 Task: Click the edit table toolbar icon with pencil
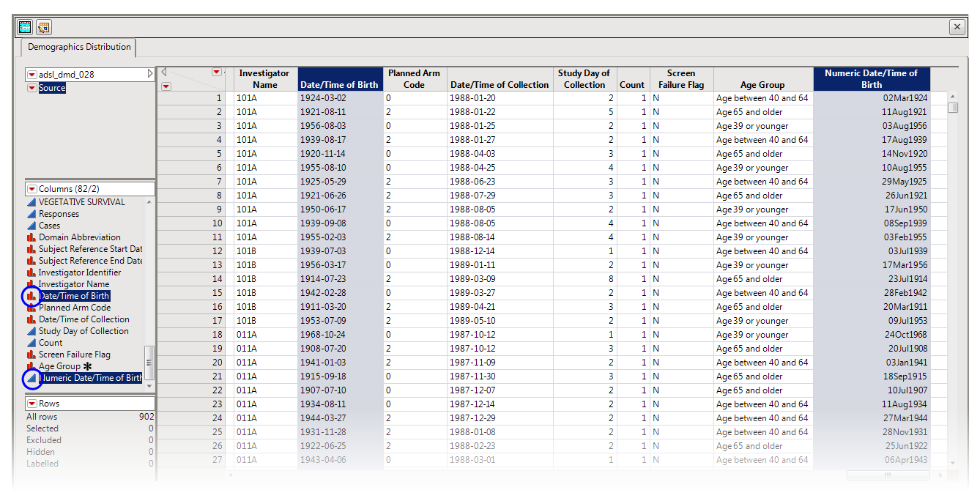coord(43,27)
